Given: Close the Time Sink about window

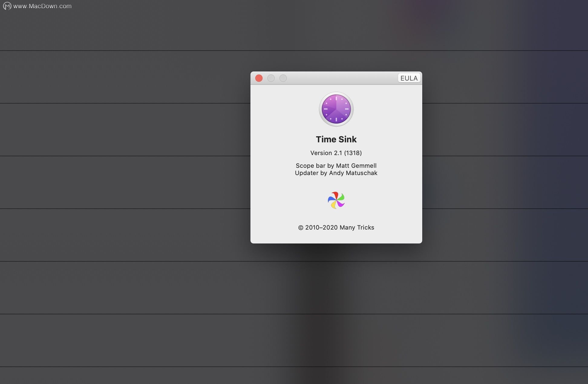Looking at the screenshot, I should 259,78.
